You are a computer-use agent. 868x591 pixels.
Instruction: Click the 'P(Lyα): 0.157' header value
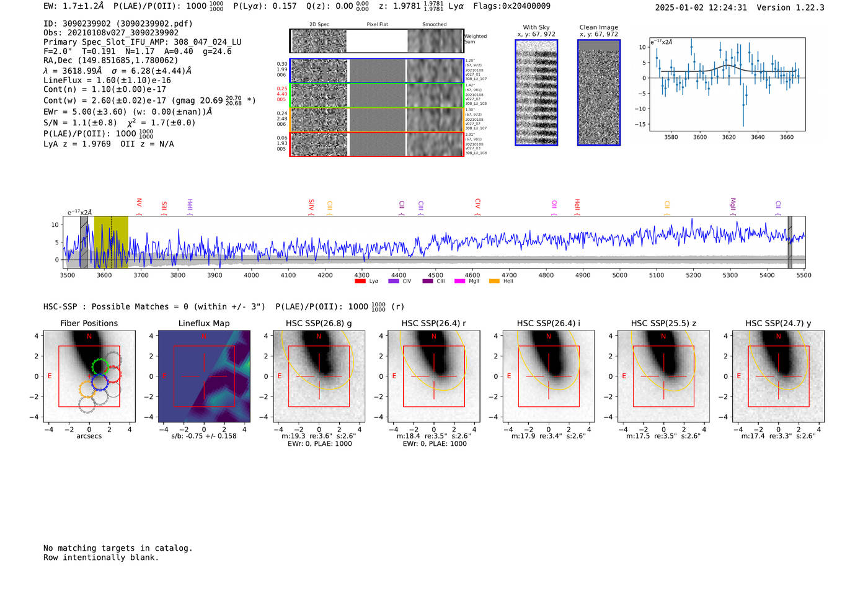click(x=265, y=6)
